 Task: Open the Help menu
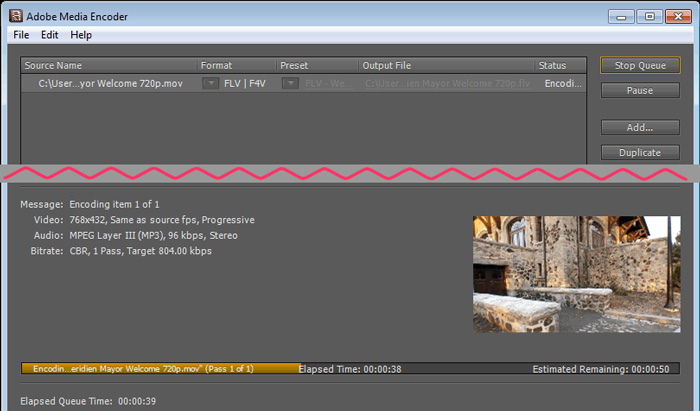pos(81,35)
